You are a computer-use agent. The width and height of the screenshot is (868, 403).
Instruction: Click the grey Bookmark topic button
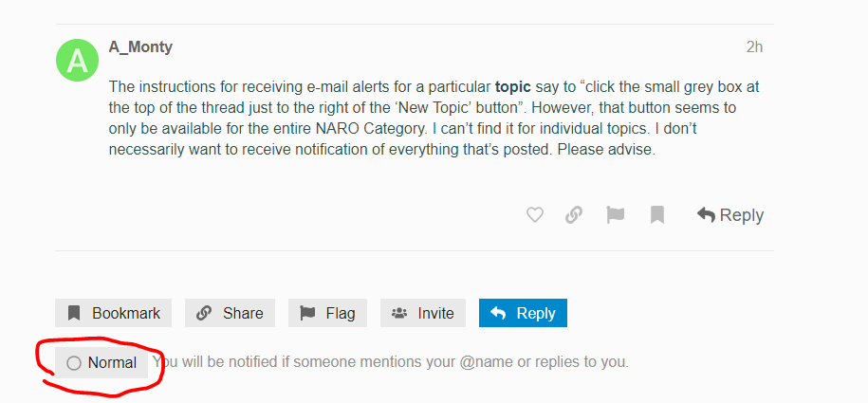pyautogui.click(x=114, y=313)
